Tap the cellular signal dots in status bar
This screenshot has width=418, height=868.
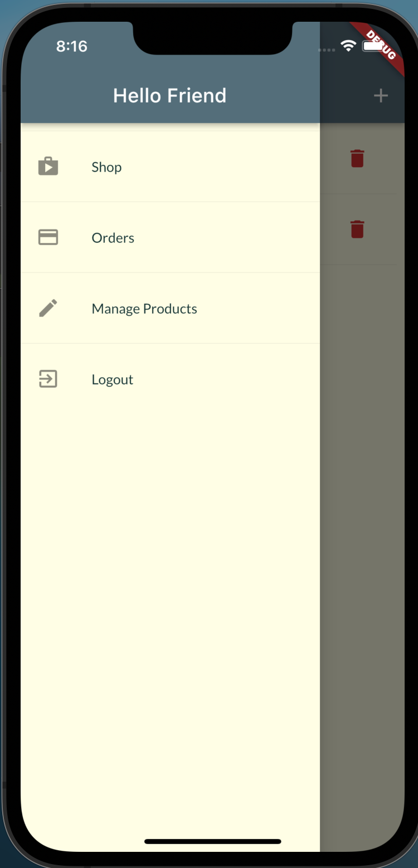tap(327, 50)
